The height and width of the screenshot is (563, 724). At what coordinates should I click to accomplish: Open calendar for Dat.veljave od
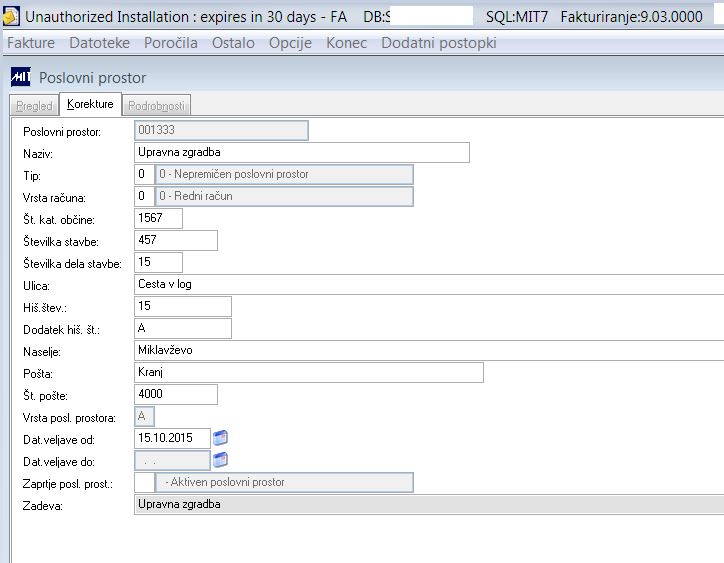pos(220,437)
